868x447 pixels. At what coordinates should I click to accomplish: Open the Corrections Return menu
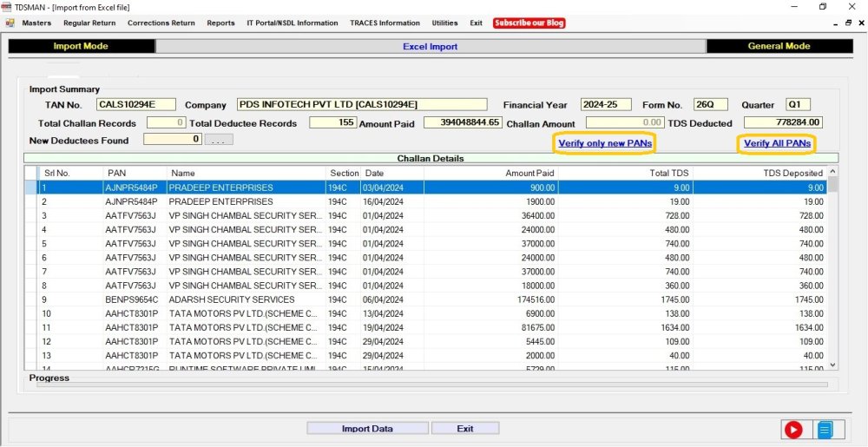point(161,23)
